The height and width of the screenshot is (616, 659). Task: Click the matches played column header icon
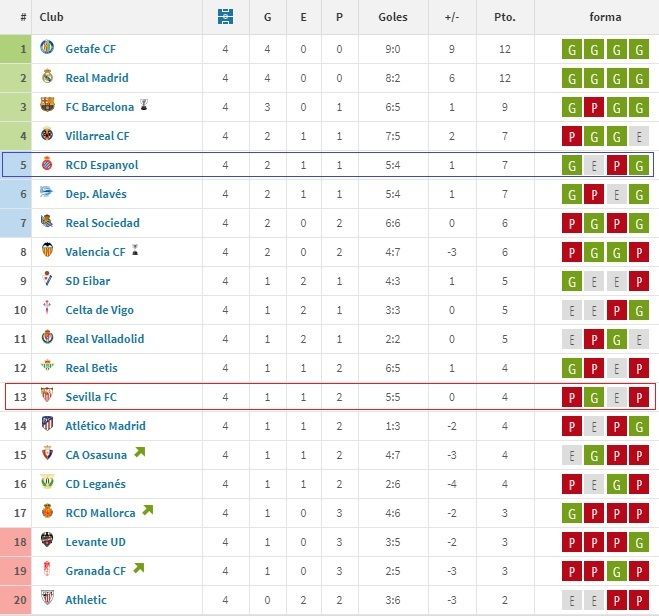point(225,17)
